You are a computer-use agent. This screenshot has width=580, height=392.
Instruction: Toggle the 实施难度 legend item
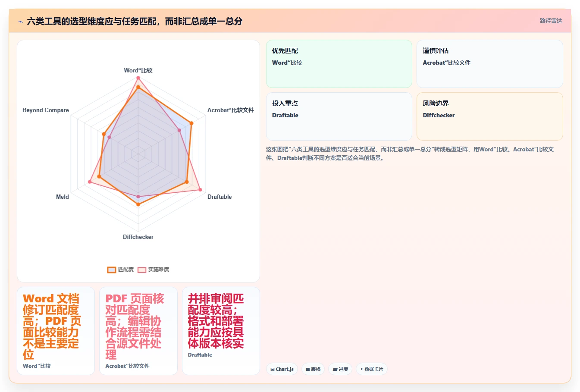[154, 270]
